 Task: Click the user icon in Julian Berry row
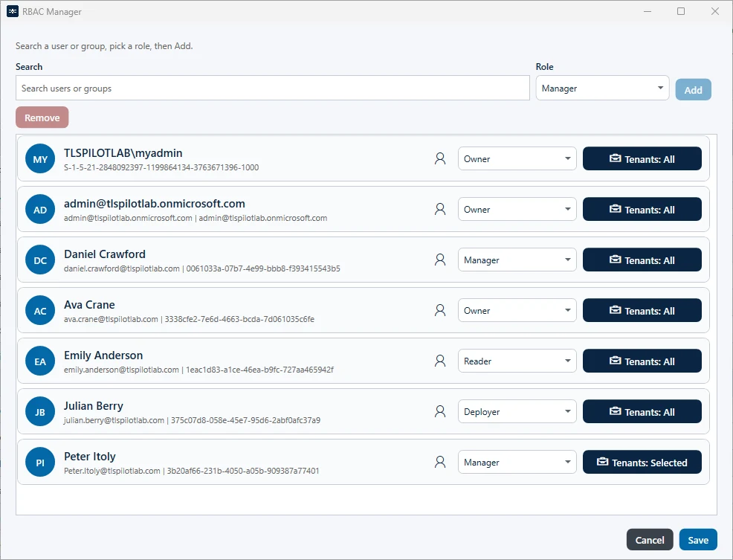pos(440,411)
